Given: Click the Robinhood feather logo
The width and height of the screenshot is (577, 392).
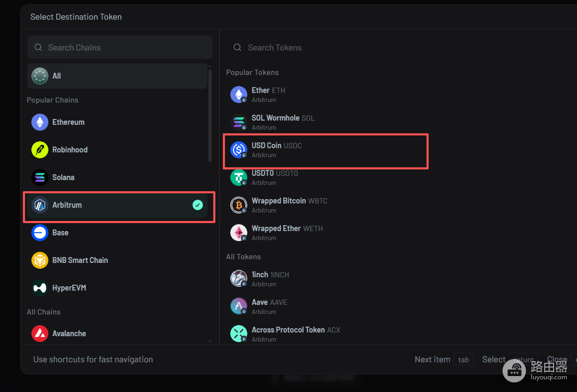Looking at the screenshot, I should point(40,150).
